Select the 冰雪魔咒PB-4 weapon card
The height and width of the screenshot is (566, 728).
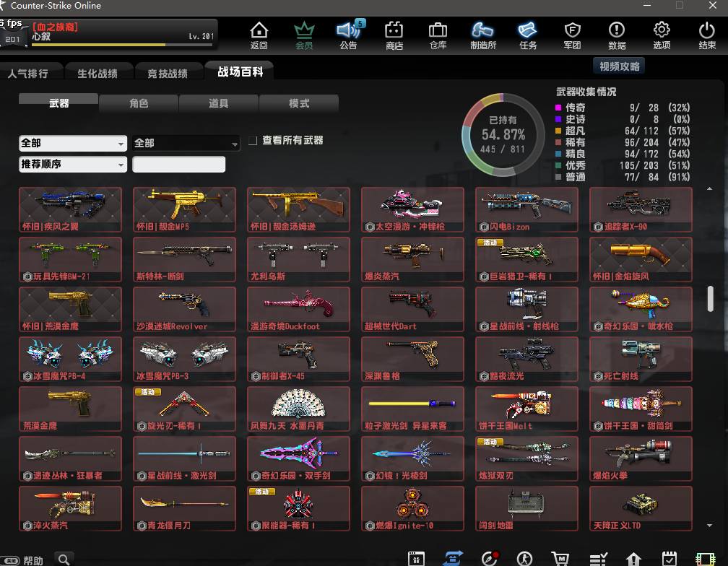(x=70, y=359)
